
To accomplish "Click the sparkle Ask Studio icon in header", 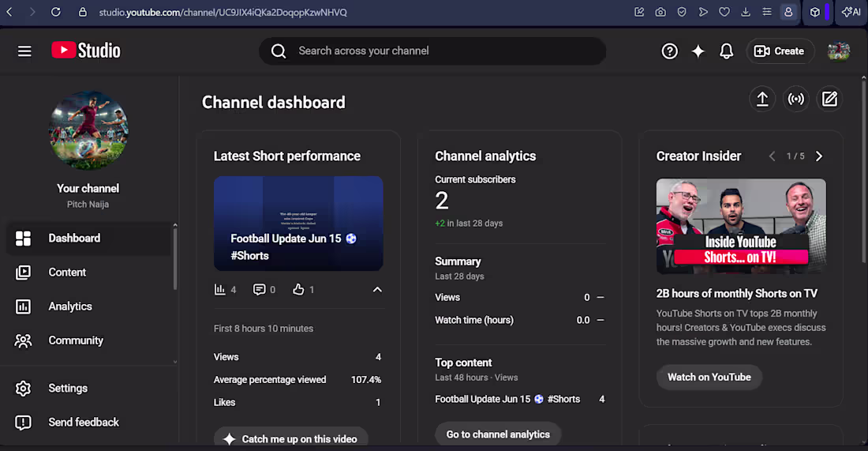I will 698,51.
